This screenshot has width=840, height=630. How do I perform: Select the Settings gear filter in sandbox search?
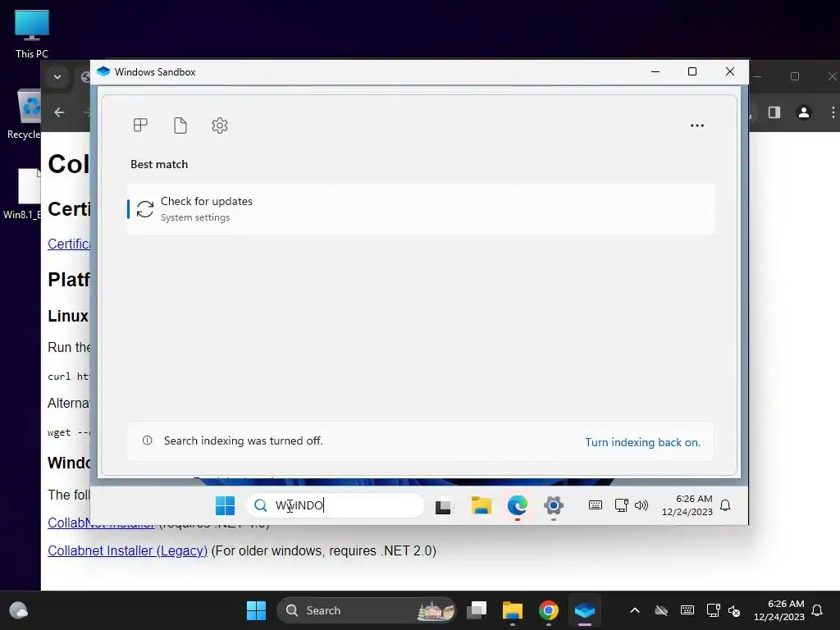pos(220,126)
